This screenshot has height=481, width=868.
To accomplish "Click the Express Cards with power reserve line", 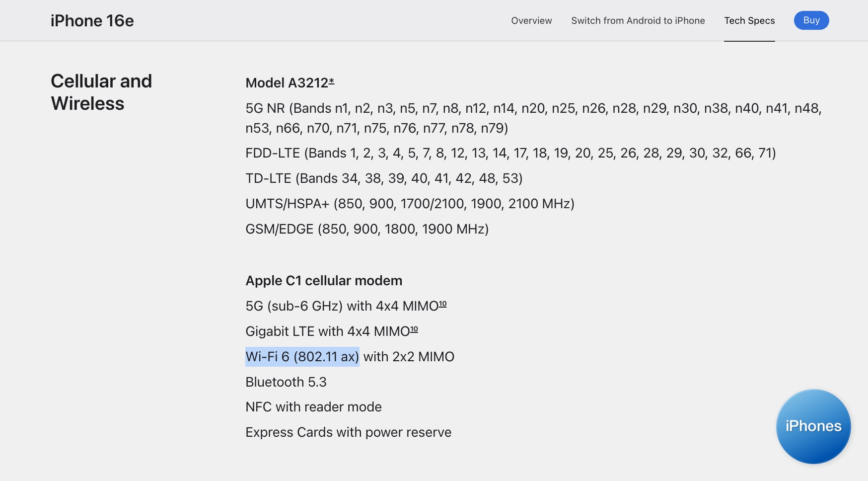I will point(348,432).
